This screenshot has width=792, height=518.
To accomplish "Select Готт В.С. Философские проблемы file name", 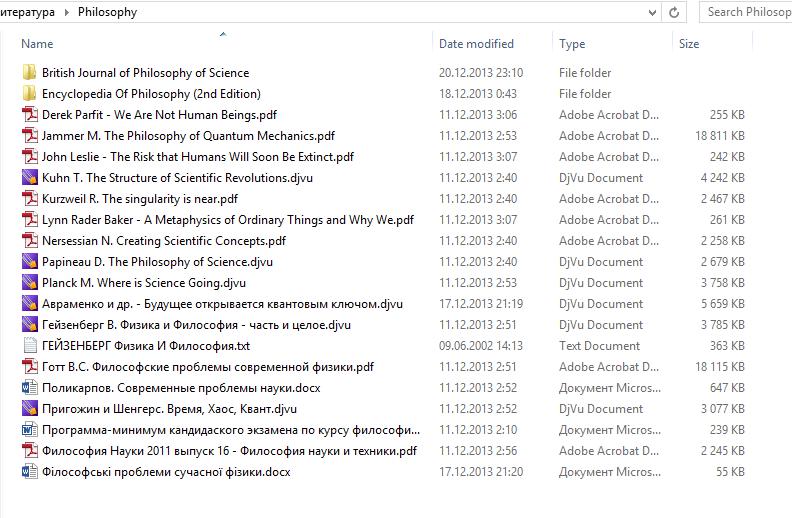I will pyautogui.click(x=208, y=368).
